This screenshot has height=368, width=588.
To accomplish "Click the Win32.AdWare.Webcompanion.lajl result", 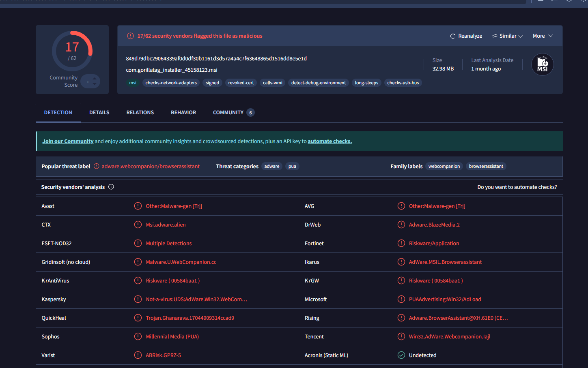I will 450,337.
